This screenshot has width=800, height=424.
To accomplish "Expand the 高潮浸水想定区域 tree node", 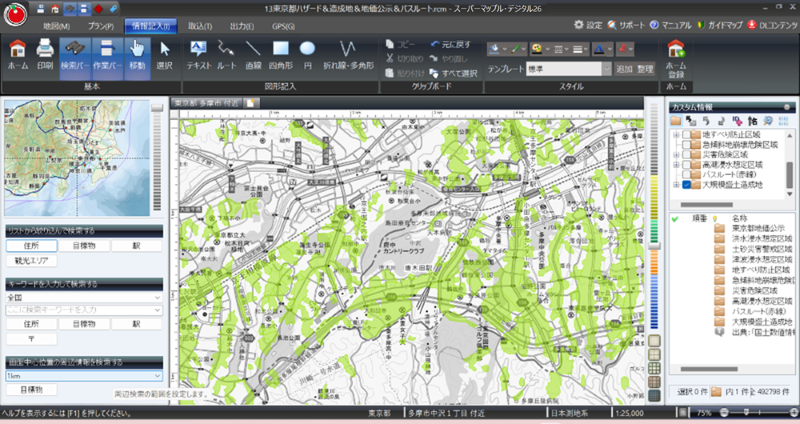I will (676, 164).
